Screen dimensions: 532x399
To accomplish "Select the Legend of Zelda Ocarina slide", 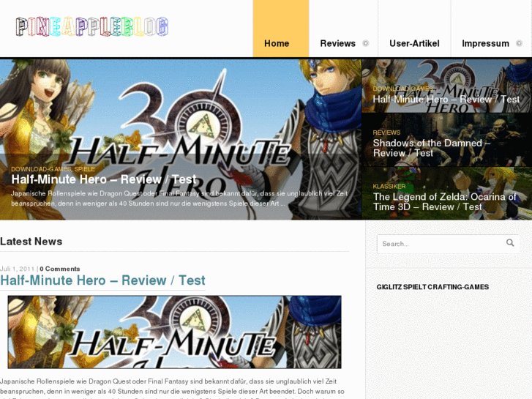I will point(446,193).
